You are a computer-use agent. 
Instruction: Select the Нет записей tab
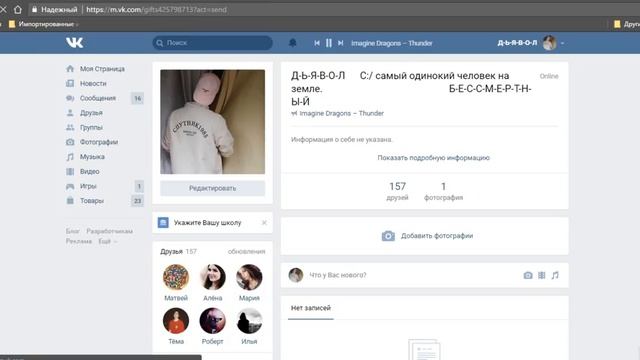pyautogui.click(x=311, y=308)
